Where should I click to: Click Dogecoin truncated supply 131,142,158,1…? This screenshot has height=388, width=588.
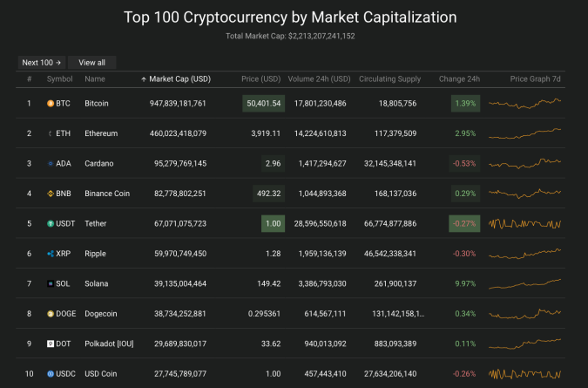[398, 314]
